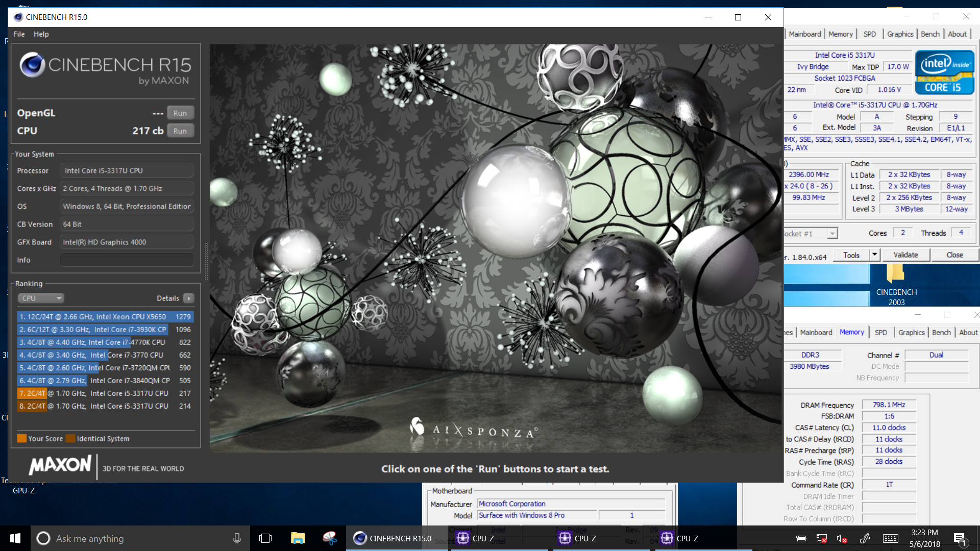The width and height of the screenshot is (980, 551).
Task: Click the Tools button in CPU-Z
Action: click(851, 255)
